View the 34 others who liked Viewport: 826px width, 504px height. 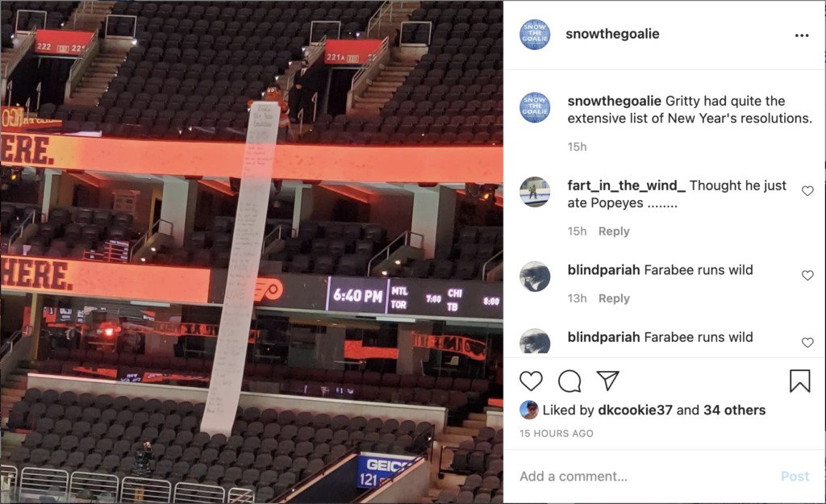point(734,410)
